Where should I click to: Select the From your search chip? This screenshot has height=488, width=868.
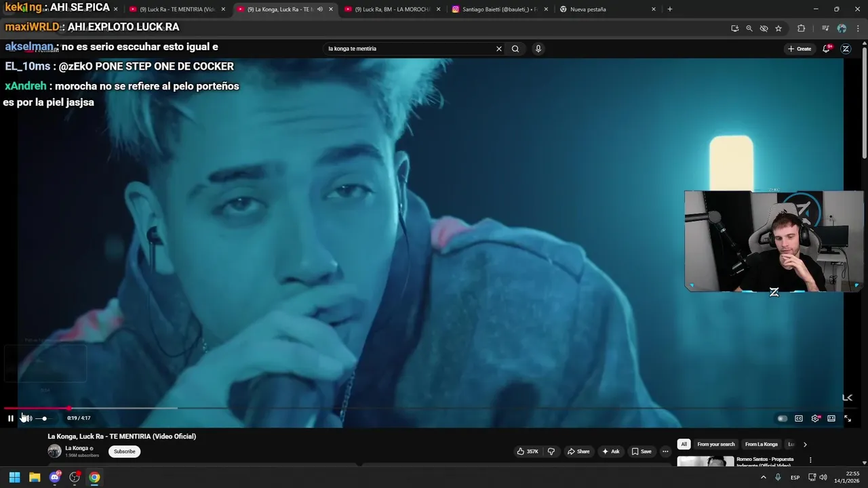pyautogui.click(x=716, y=445)
